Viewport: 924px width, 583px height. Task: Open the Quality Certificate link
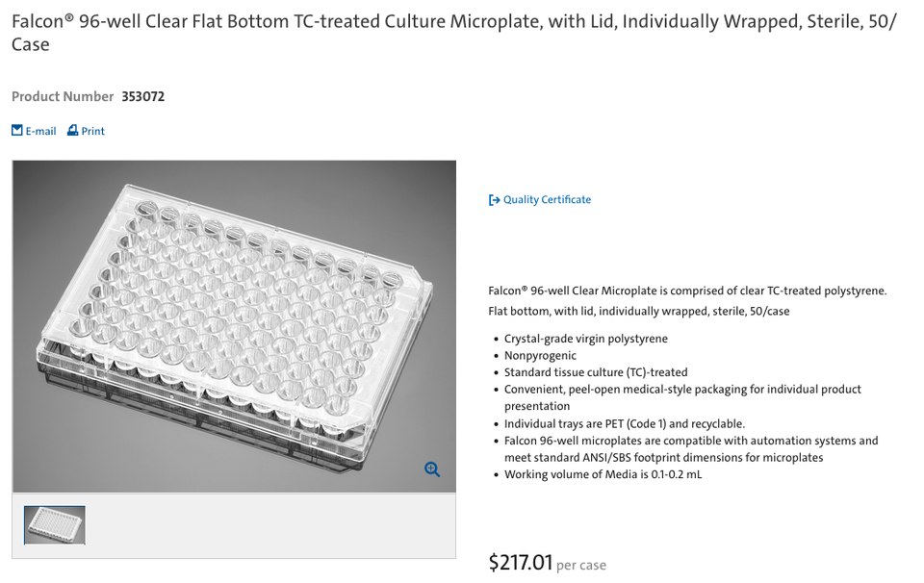tap(547, 199)
